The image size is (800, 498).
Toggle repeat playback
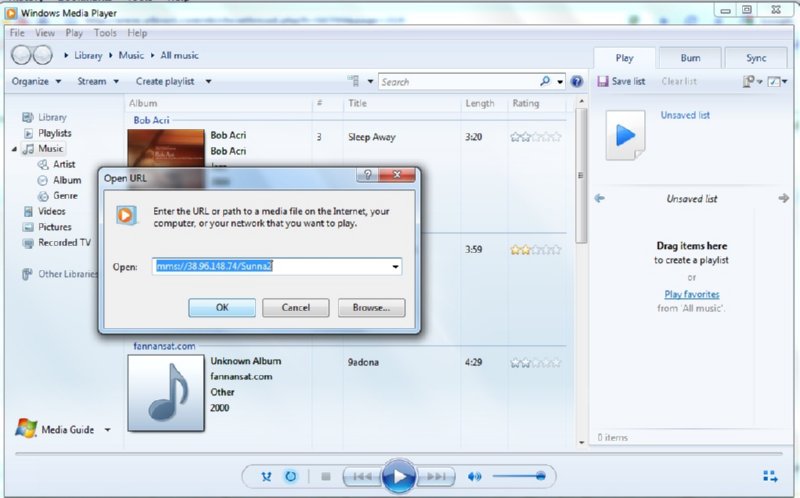click(290, 477)
